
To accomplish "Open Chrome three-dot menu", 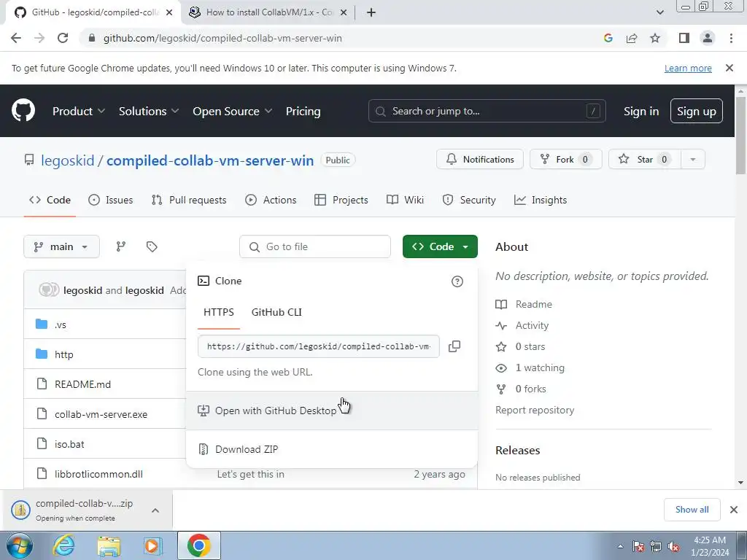I will pos(731,38).
